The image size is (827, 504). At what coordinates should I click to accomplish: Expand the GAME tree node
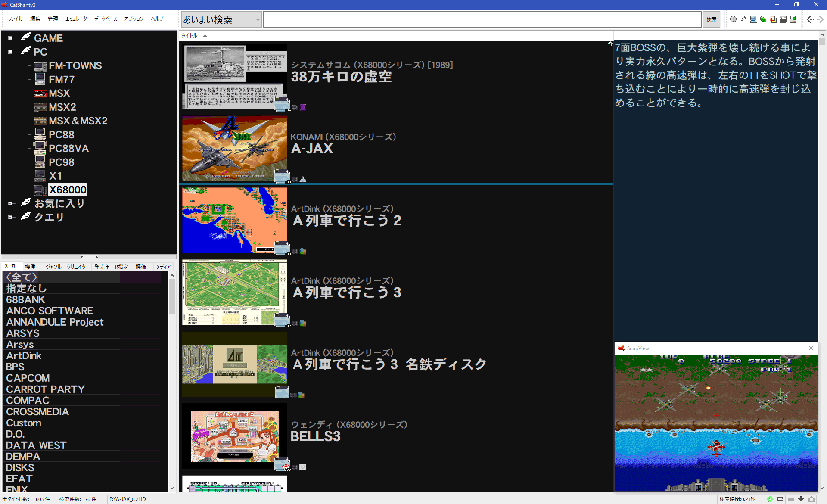pos(10,38)
